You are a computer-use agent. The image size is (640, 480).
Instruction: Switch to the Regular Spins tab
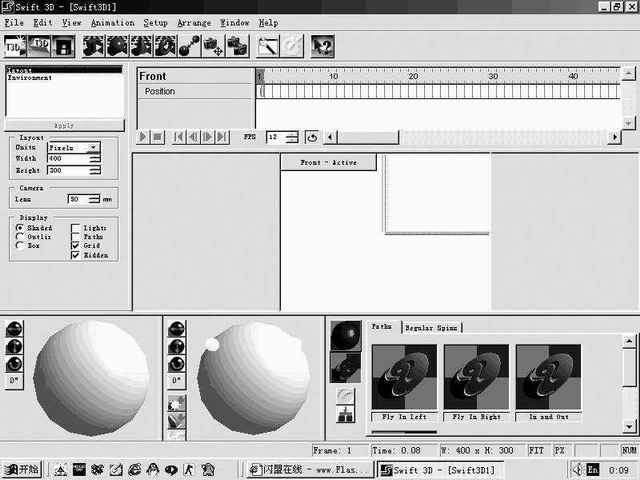pyautogui.click(x=432, y=328)
